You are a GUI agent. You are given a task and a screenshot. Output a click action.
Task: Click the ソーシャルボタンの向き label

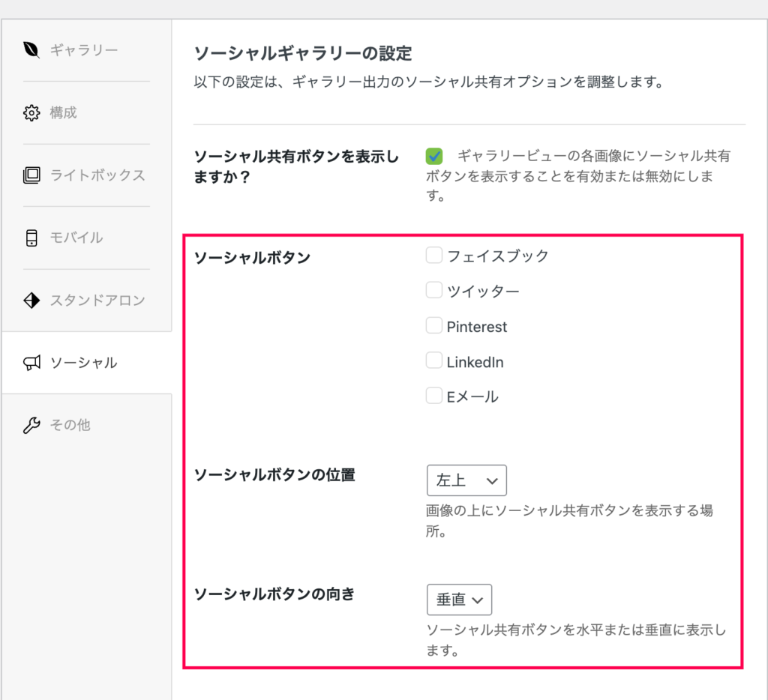pos(274,594)
